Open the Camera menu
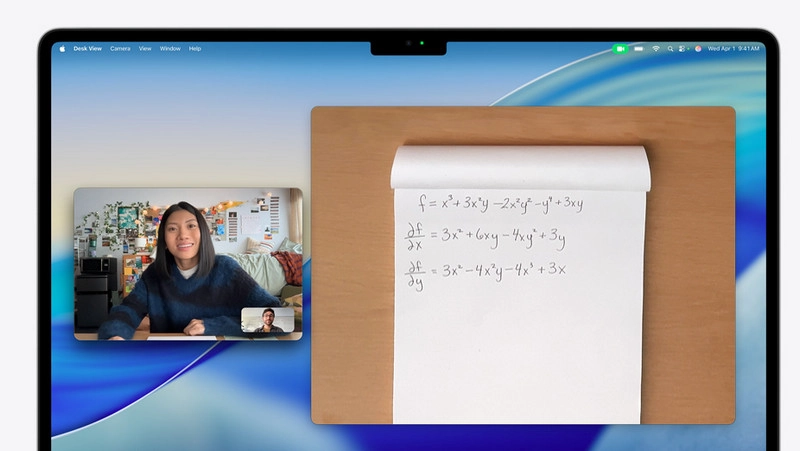 (120, 48)
